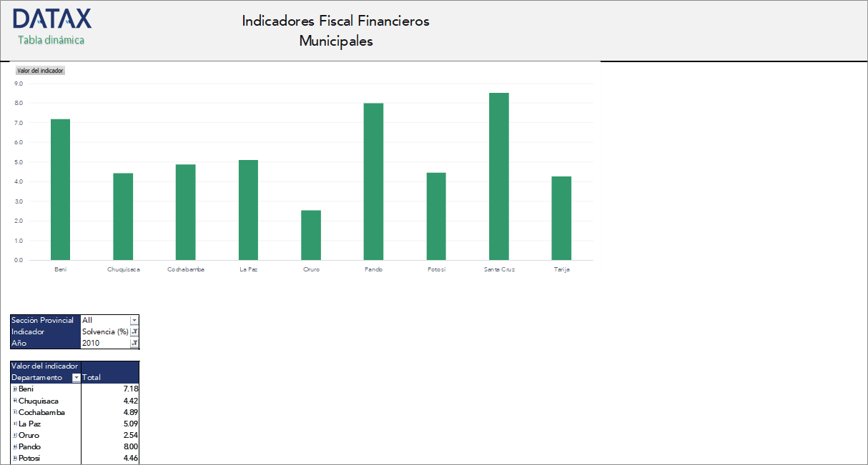
Task: Open the Indicador filter dropdown for Solvencia (%)
Action: pos(134,331)
